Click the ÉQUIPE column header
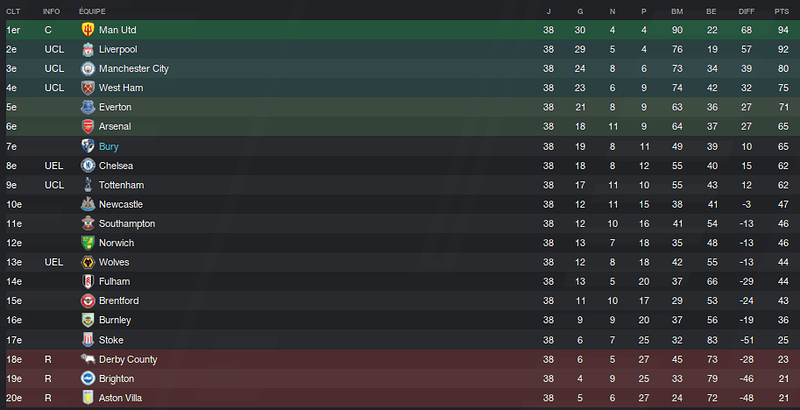Image resolution: width=800 pixels, height=410 pixels. [x=92, y=11]
